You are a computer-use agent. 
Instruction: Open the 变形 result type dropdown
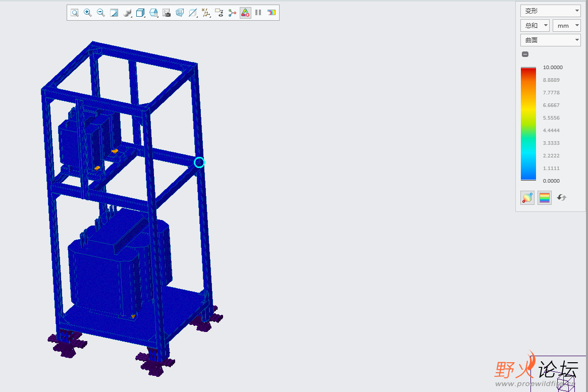tap(551, 11)
